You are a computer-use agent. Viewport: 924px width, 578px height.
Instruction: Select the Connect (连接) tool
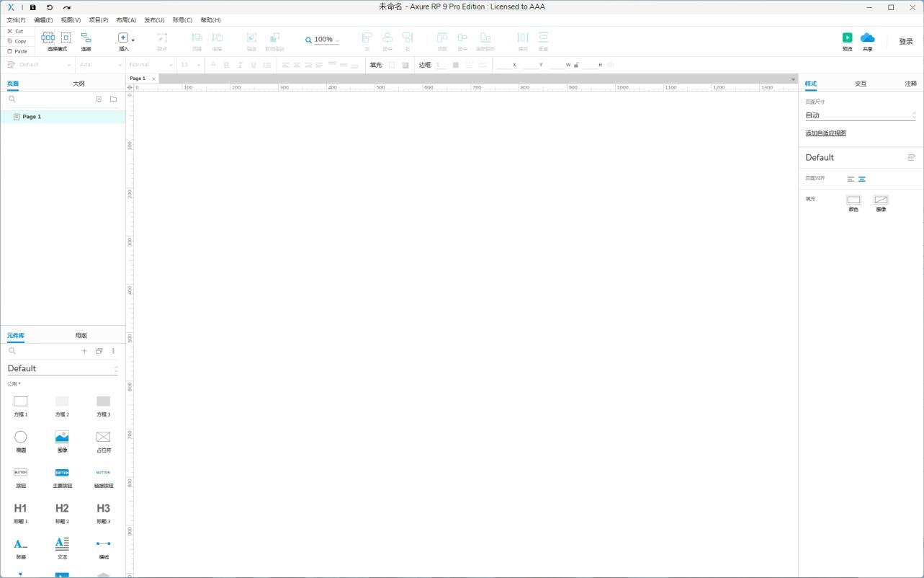[x=86, y=37]
